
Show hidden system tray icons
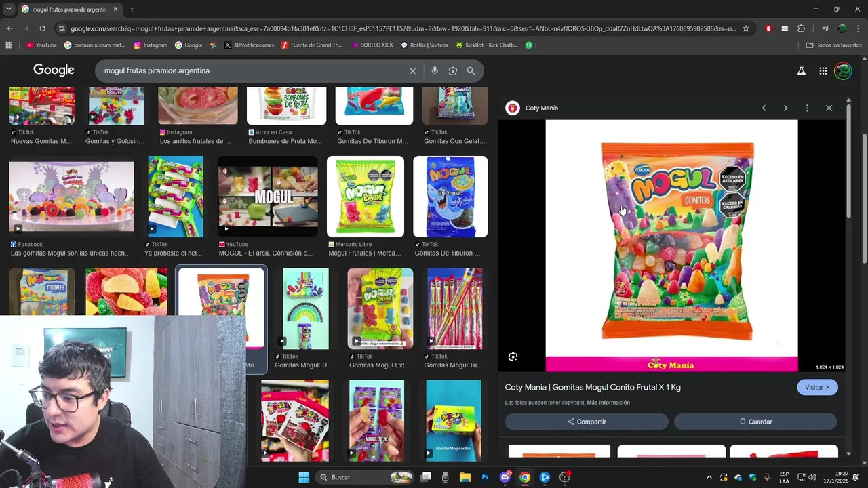[709, 477]
